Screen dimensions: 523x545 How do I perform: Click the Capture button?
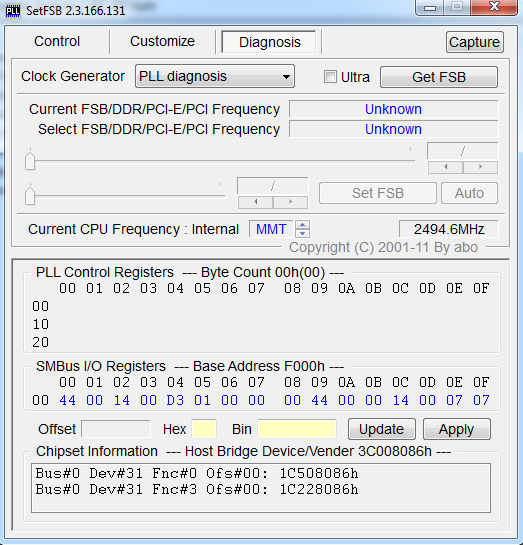coord(475,42)
